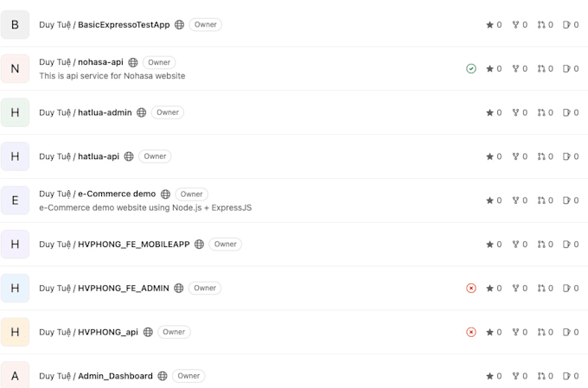Open forks count for hatlua-admin

click(x=520, y=112)
